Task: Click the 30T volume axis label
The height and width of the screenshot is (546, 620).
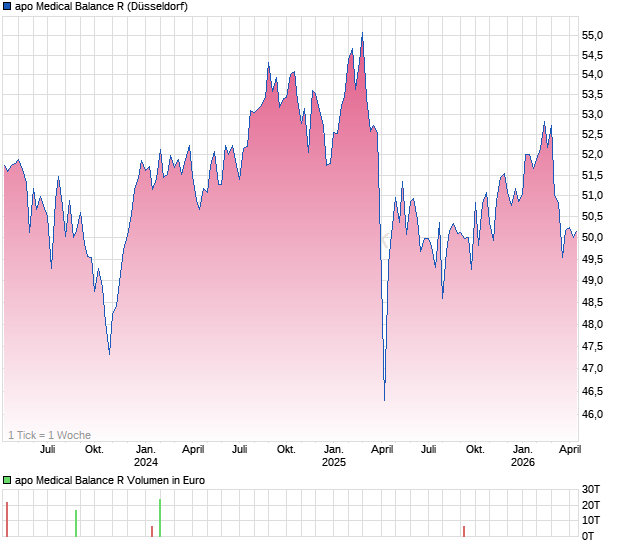Action: (593, 489)
